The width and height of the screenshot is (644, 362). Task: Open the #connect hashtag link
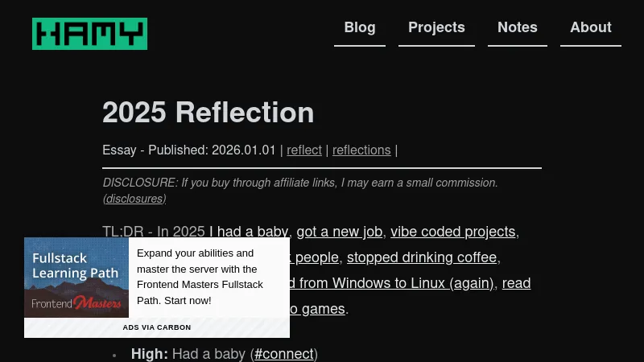point(284,354)
